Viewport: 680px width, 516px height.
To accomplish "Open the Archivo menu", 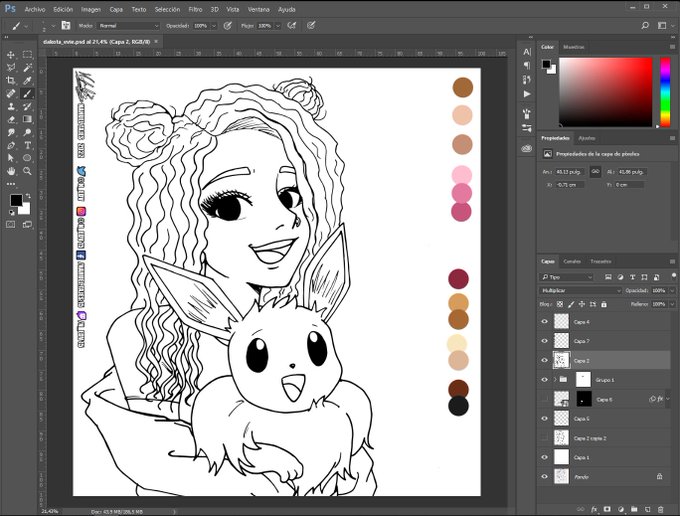I will click(x=35, y=9).
